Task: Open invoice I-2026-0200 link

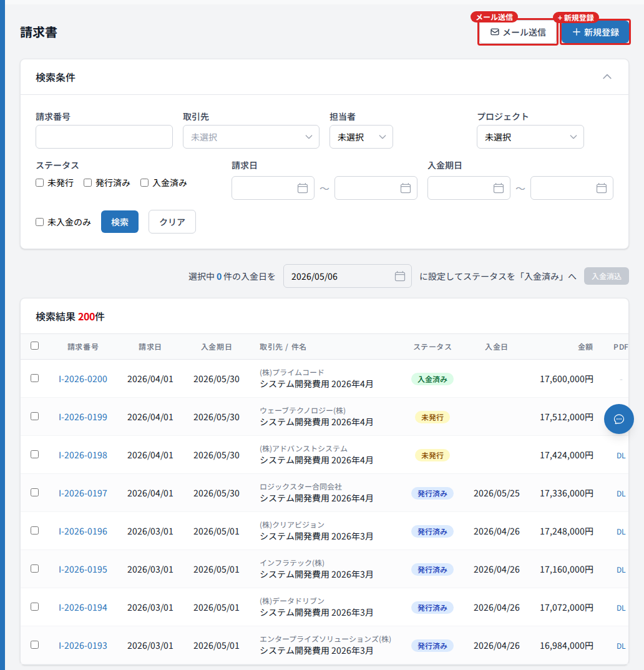Action: (83, 379)
